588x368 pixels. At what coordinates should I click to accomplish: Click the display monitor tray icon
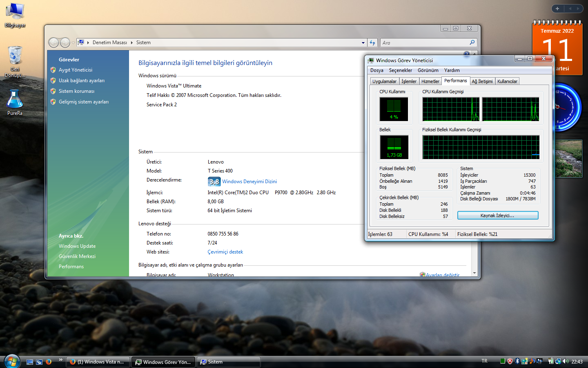[x=539, y=361]
